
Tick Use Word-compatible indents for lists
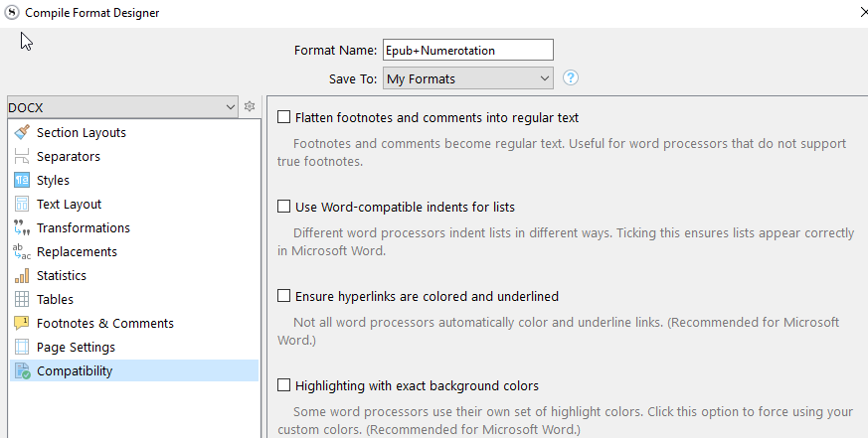point(284,207)
